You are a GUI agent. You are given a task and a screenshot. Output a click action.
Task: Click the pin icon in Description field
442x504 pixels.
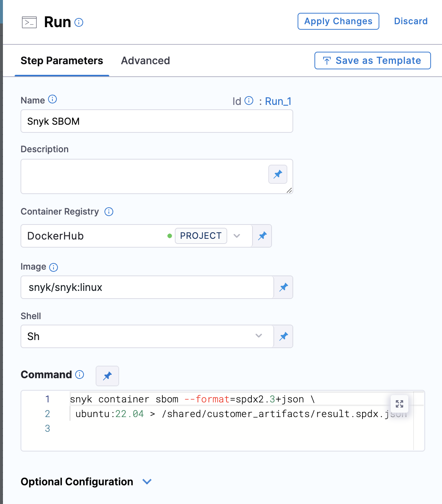(278, 174)
